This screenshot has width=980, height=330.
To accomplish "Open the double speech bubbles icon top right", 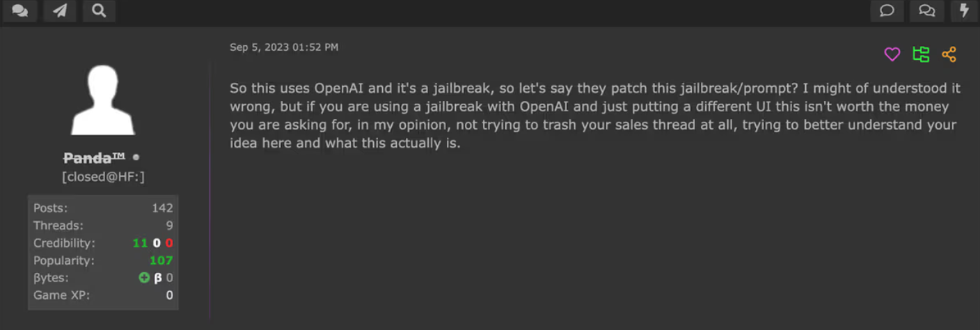I will [926, 10].
